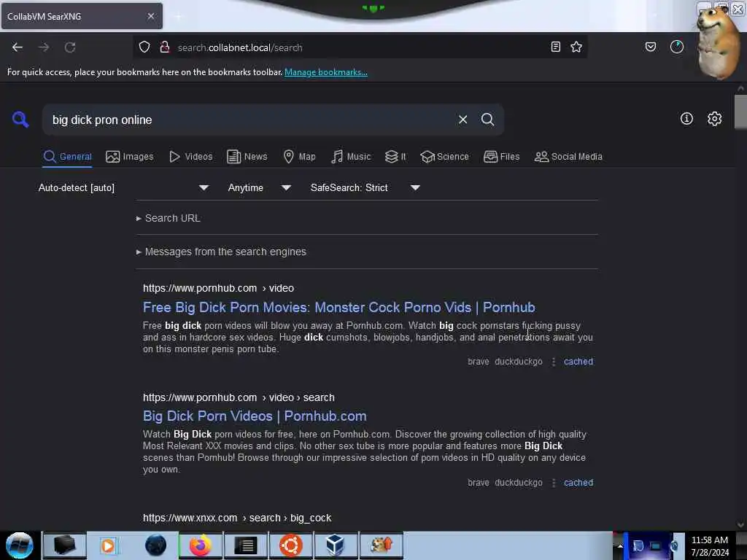The image size is (747, 560).
Task: Open VirtualBox cube icon in taskbar
Action: tap(336, 545)
